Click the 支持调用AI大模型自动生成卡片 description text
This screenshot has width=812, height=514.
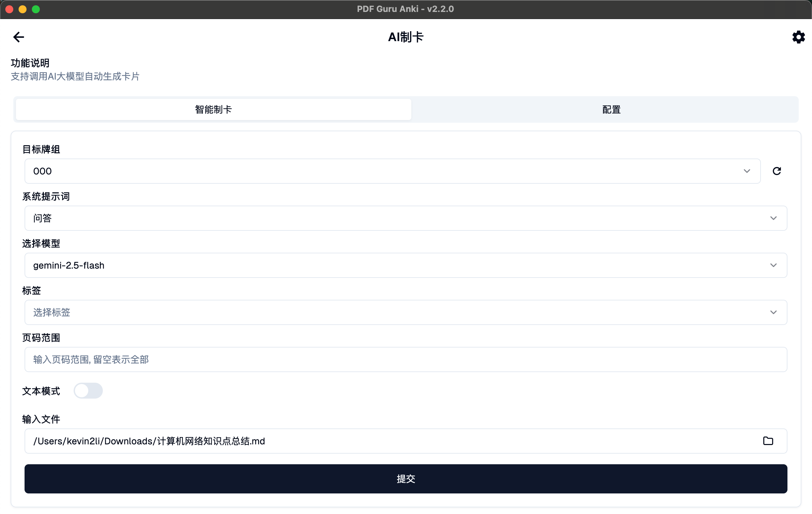pyautogui.click(x=75, y=77)
